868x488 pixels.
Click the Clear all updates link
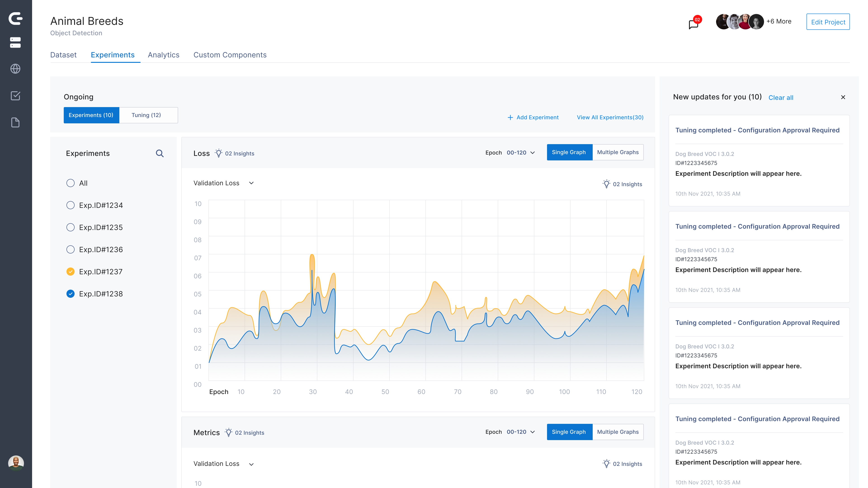(x=781, y=98)
